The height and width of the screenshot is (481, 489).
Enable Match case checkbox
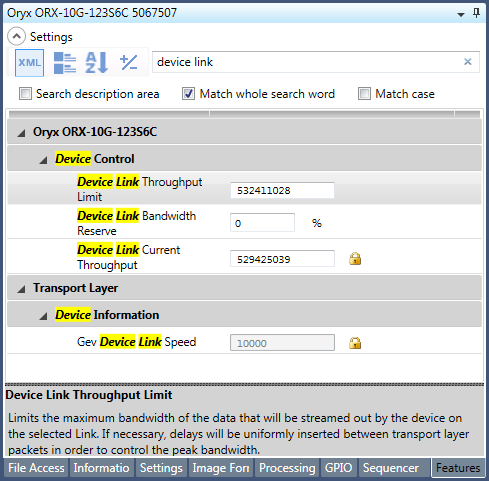(364, 94)
